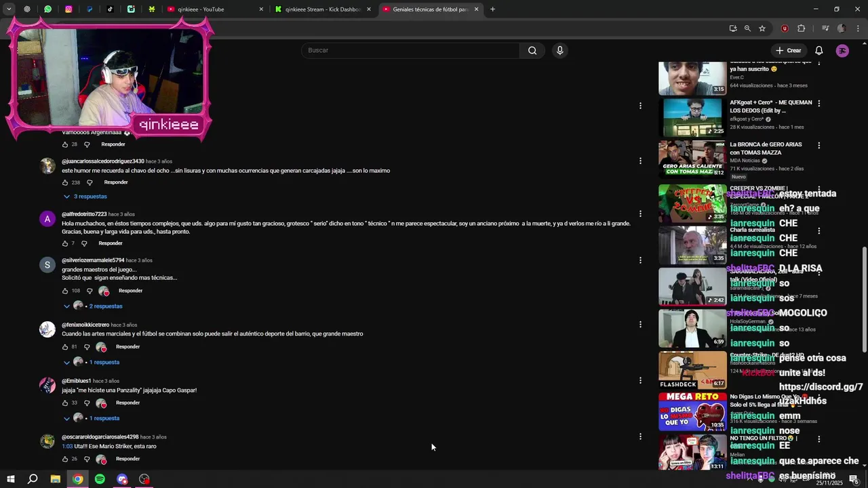Screen dimensions: 868x488
Task: Click the install app icon in address bar
Action: click(x=733, y=28)
